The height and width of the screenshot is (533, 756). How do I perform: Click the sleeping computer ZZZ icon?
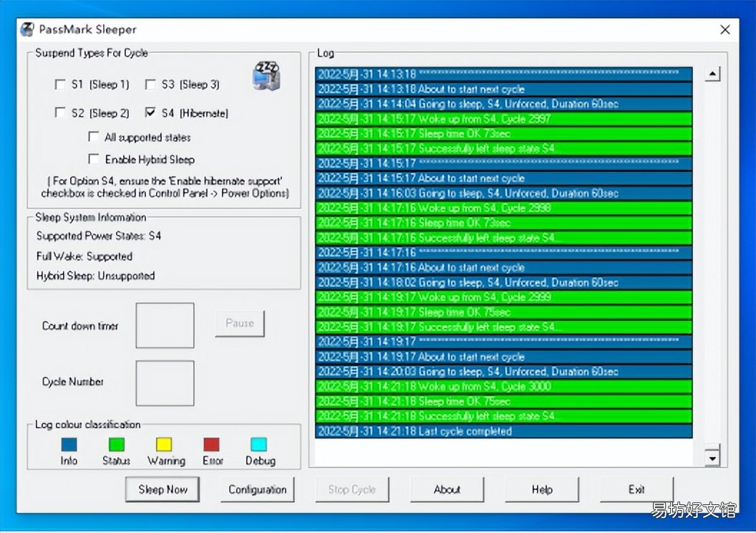[x=266, y=76]
